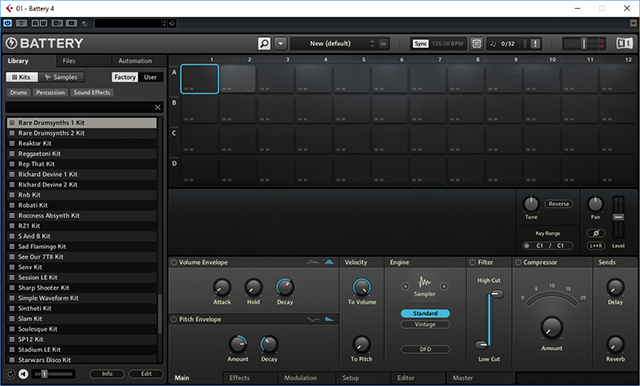Click the High Cut filter slider handle

pos(497,294)
